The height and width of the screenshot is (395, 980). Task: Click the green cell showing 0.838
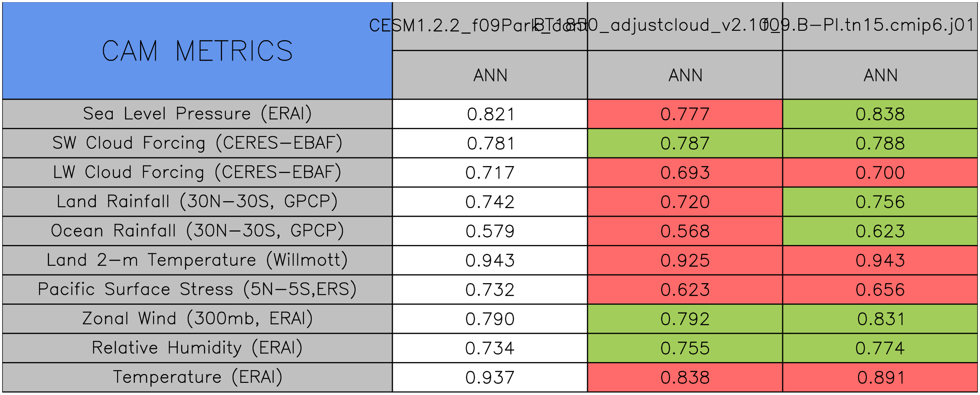pyautogui.click(x=880, y=114)
